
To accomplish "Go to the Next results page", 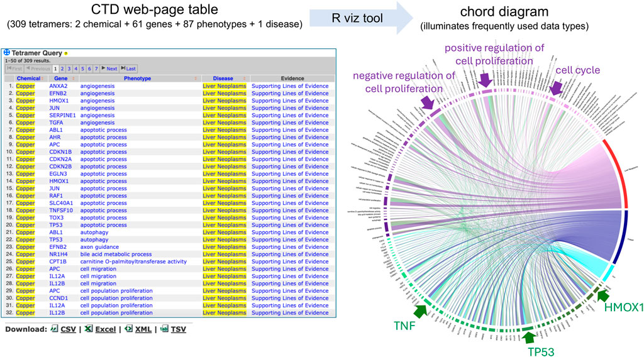I will 109,69.
